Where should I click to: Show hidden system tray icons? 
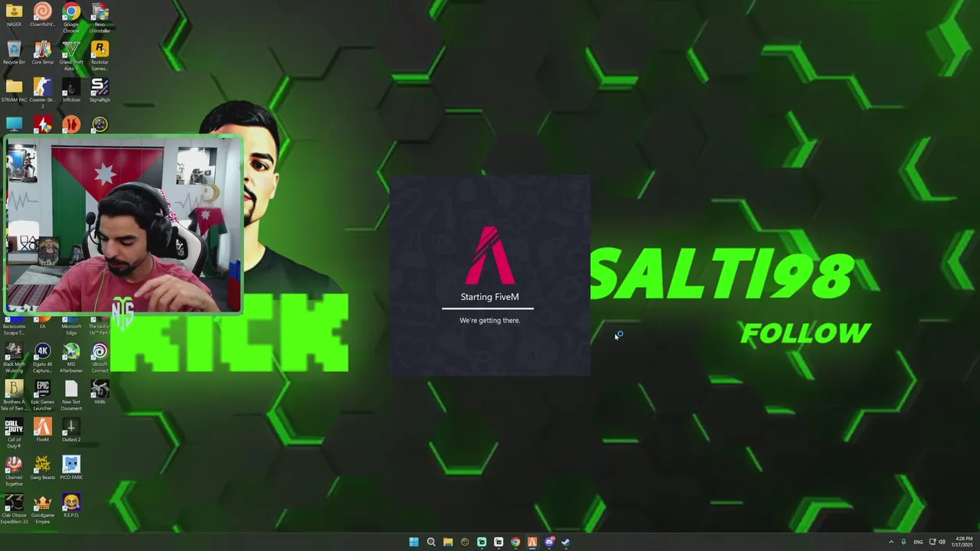[891, 542]
